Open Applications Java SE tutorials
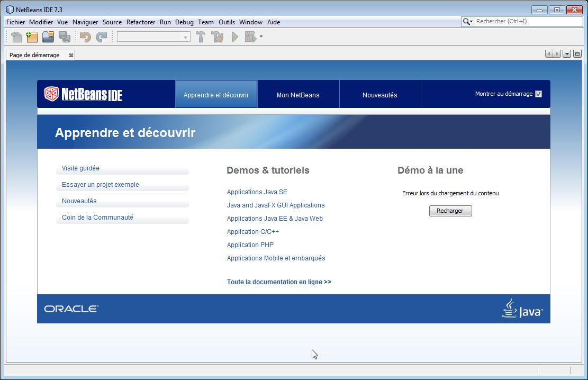Viewport: 588px width, 380px height. 257,192
